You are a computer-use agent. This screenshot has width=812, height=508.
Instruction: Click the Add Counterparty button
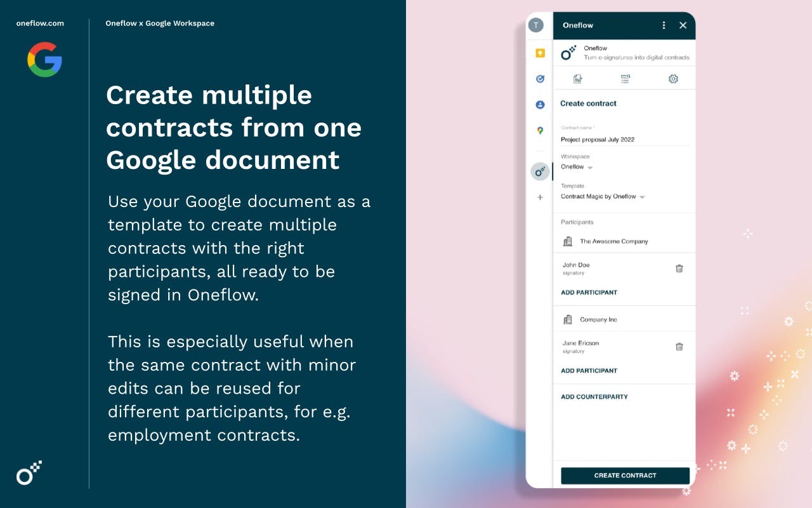click(x=594, y=397)
